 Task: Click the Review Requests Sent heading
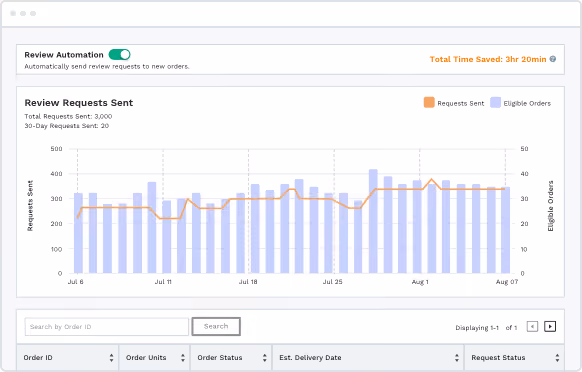(x=79, y=103)
